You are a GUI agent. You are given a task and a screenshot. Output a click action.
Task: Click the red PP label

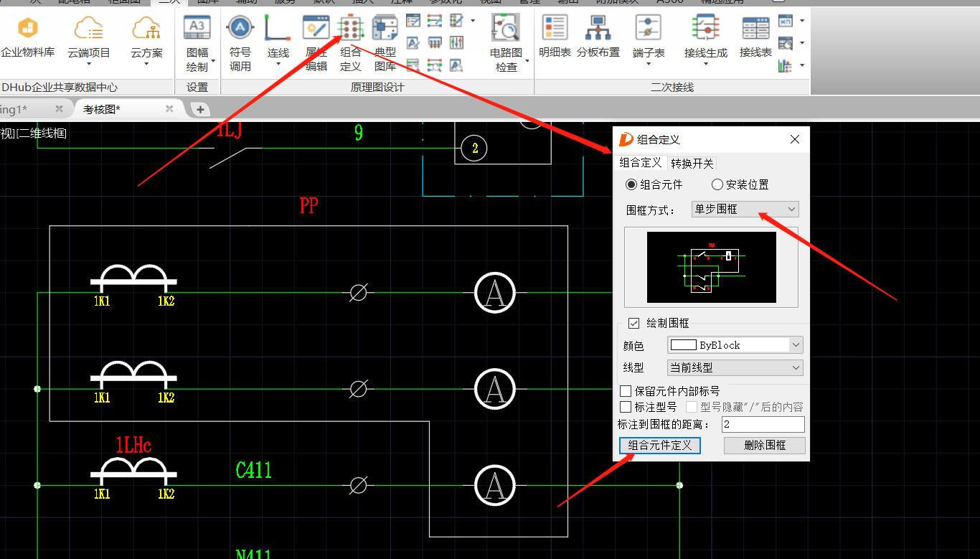click(x=308, y=206)
